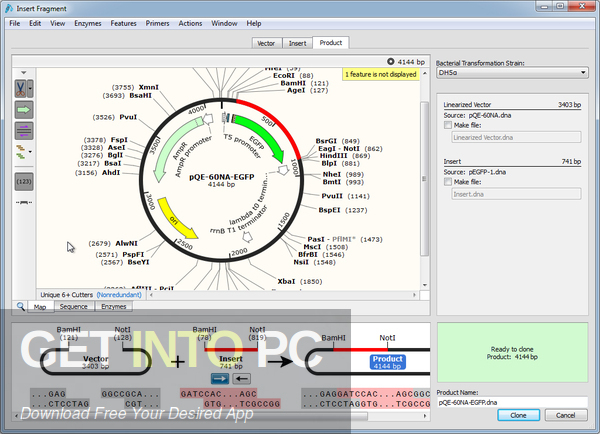Open the File menu
Image resolution: width=600 pixels, height=434 pixels.
click(x=15, y=23)
